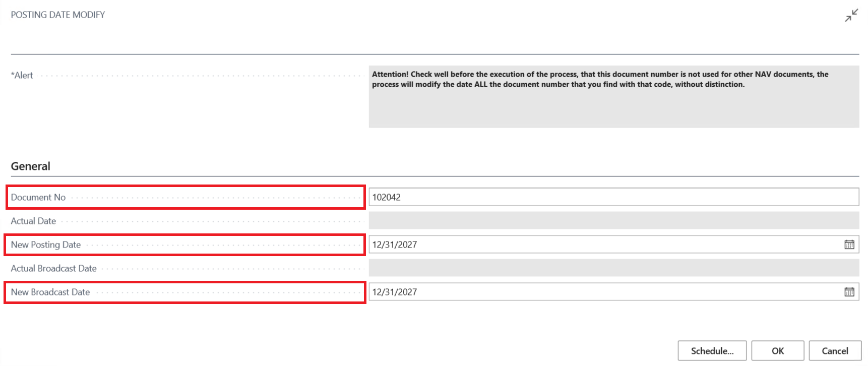Viewport: 868px width, 366px height.
Task: Click the New Broadcast Date label
Action: [x=50, y=292]
